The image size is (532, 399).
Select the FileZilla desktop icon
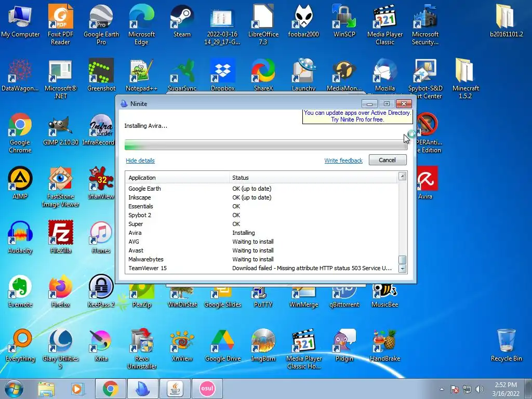coord(60,237)
